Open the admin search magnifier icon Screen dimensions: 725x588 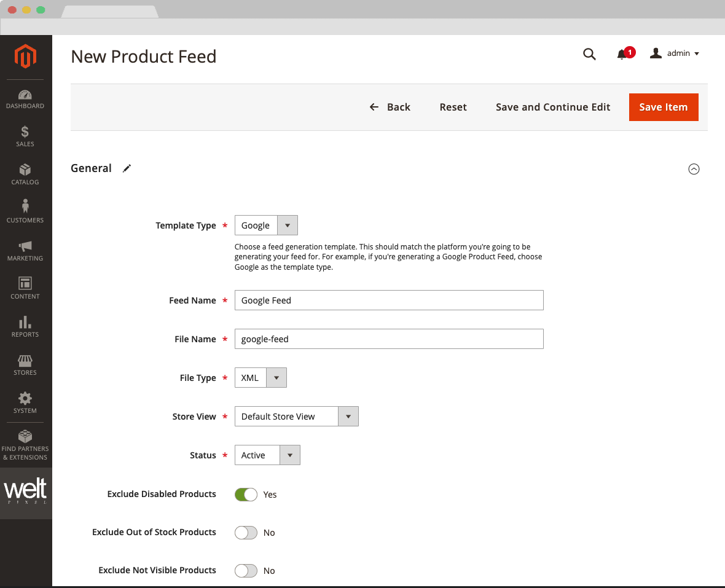tap(589, 54)
